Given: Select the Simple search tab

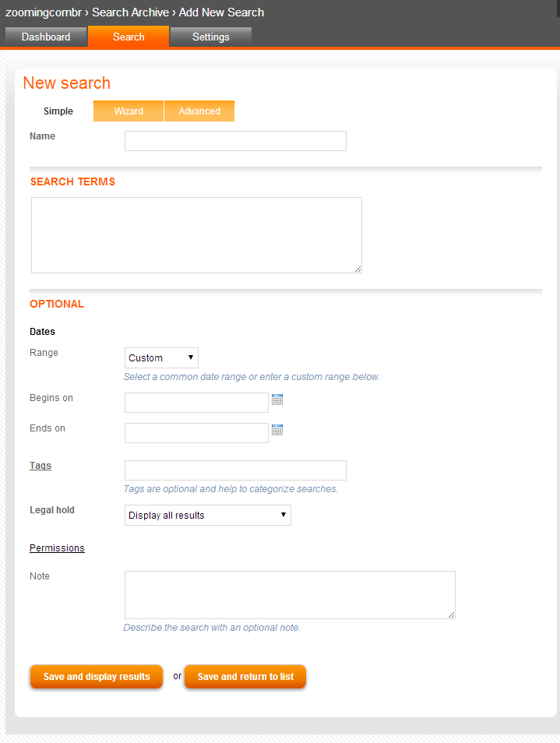Looking at the screenshot, I should point(58,111).
